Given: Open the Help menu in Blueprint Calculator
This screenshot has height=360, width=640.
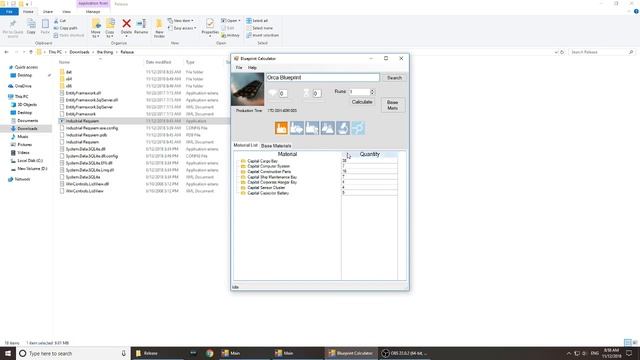Looking at the screenshot, I should (252, 68).
